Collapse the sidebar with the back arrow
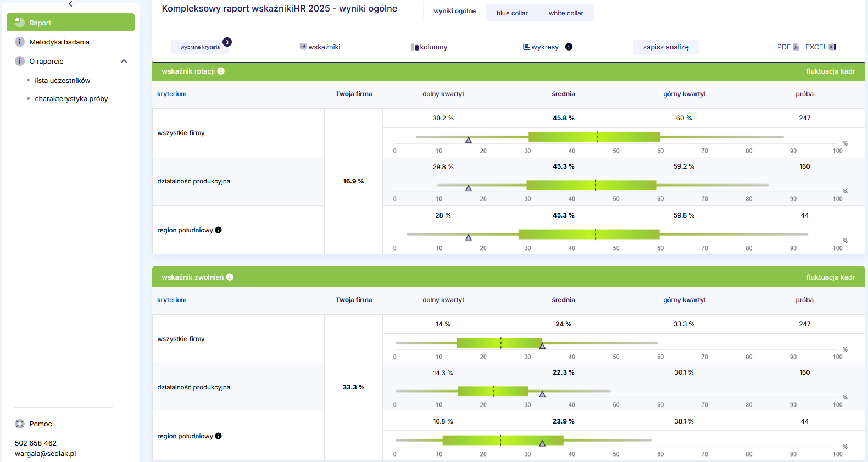The width and height of the screenshot is (868, 462). 70,4
